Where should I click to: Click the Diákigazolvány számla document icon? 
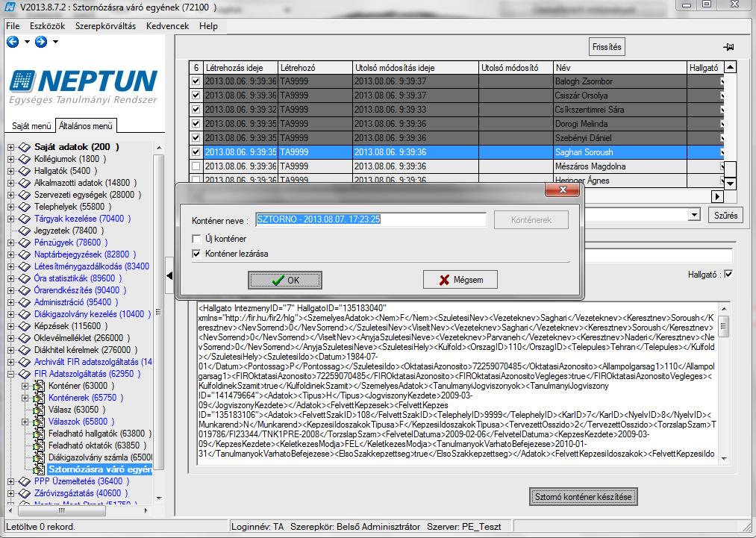[39, 457]
